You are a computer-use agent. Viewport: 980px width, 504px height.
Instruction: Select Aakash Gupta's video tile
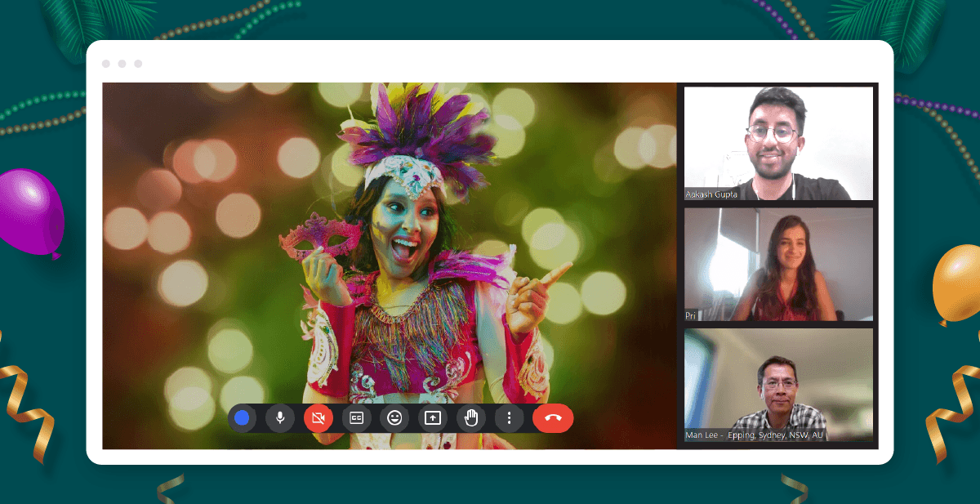click(x=778, y=143)
